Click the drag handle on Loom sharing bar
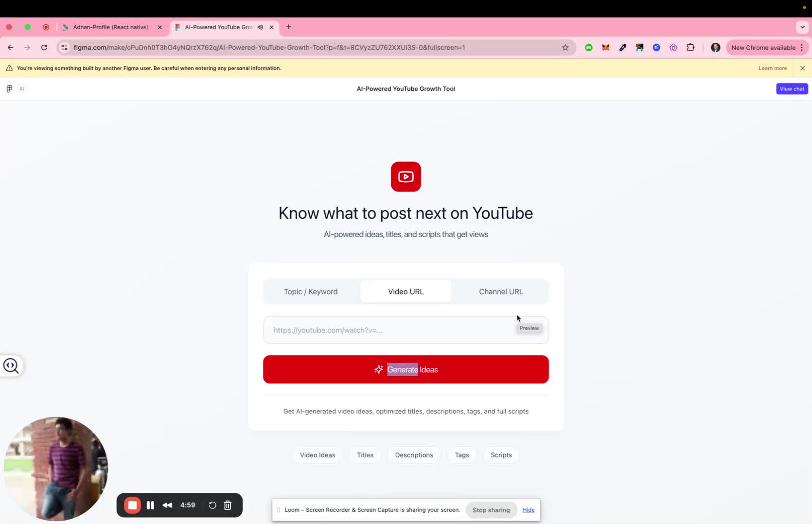The height and width of the screenshot is (524, 812). (279, 510)
